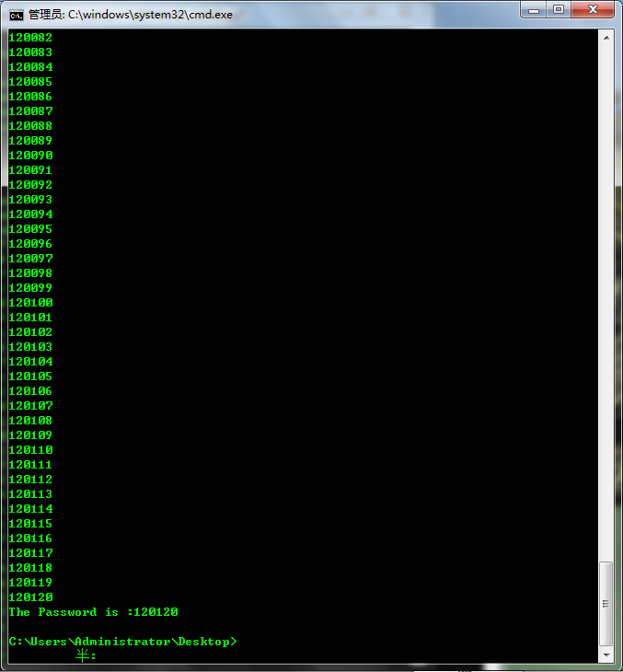Image resolution: width=623 pixels, height=672 pixels.
Task: Click output line 120095
Action: coord(30,229)
